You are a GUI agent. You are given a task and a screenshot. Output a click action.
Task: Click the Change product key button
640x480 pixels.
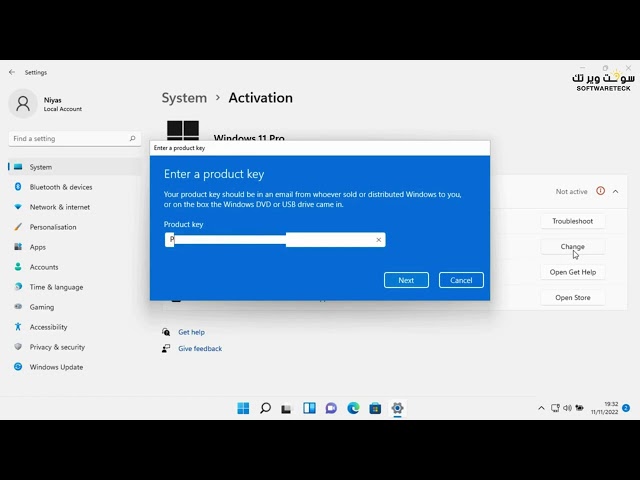(573, 247)
